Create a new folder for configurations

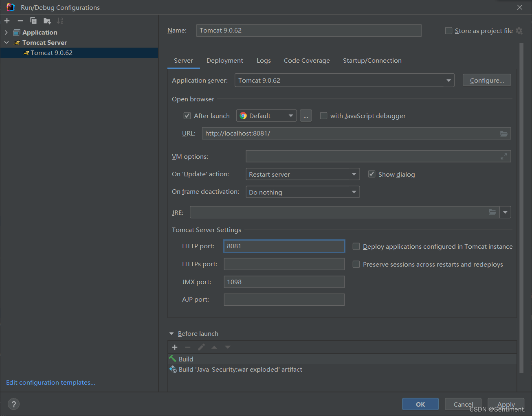coord(47,21)
